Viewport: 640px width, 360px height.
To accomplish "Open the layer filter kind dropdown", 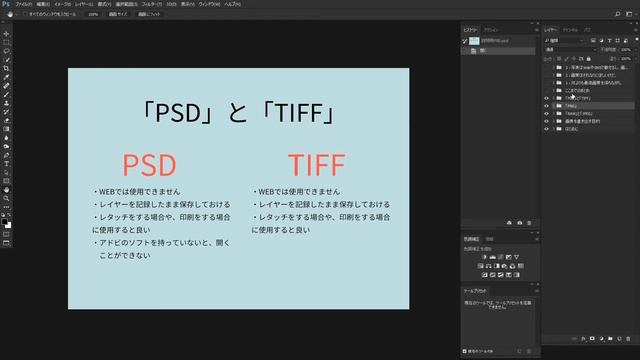I will [564, 40].
